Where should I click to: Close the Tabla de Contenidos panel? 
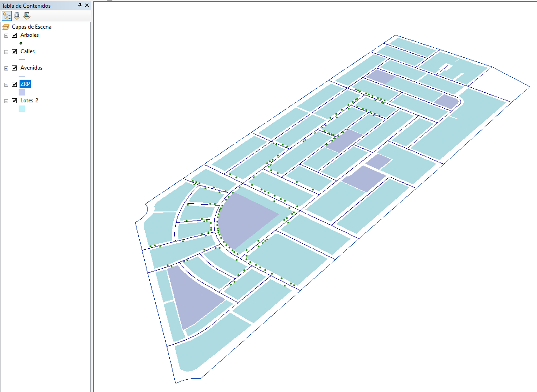tap(87, 5)
